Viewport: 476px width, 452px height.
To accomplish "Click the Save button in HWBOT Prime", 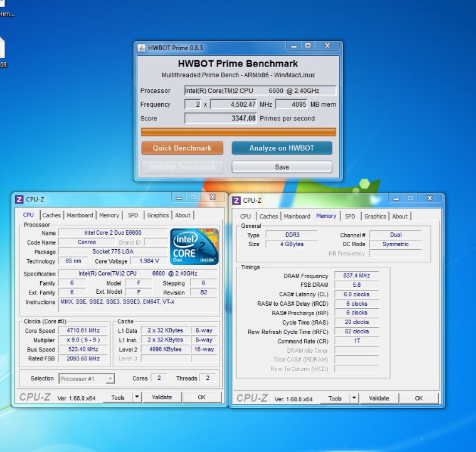I will tap(282, 167).
